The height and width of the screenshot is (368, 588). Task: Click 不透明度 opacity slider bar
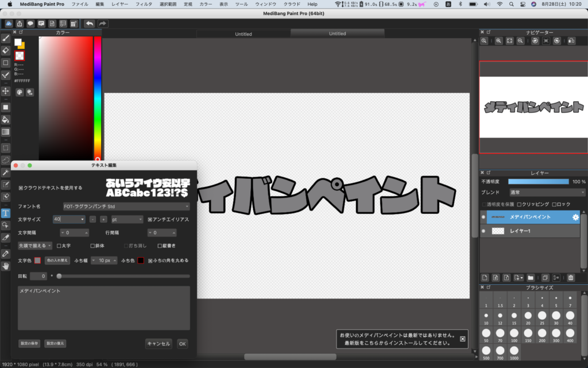[x=538, y=181]
